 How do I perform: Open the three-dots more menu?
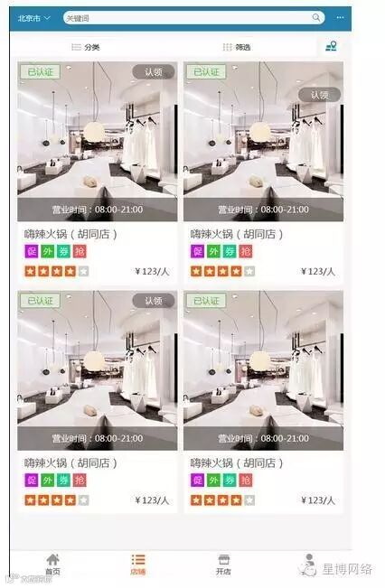[x=340, y=18]
